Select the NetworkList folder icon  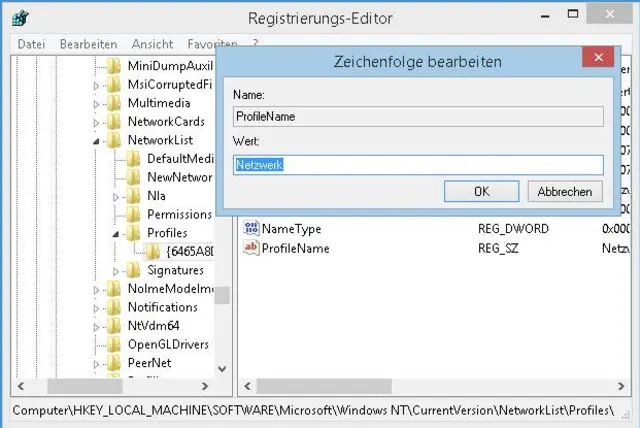coord(114,140)
